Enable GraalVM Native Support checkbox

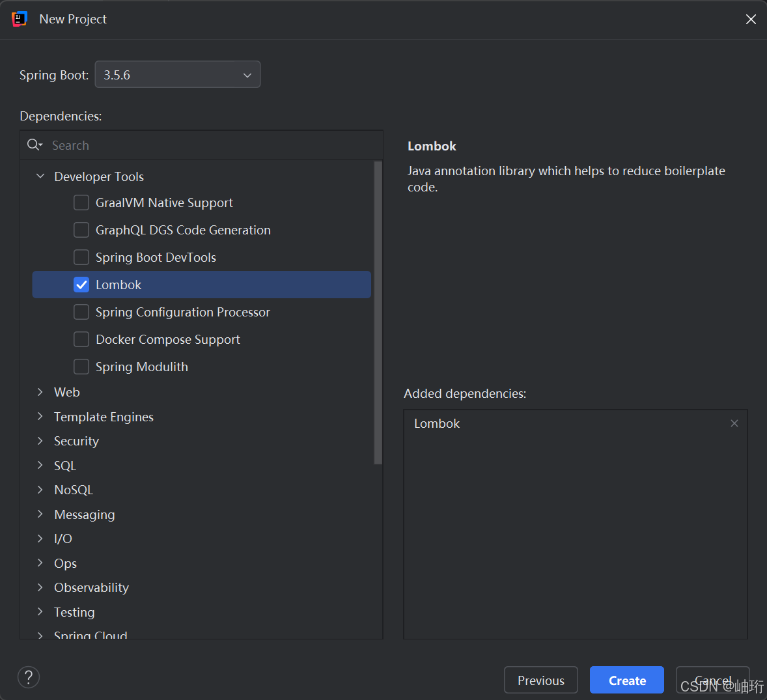(x=81, y=203)
